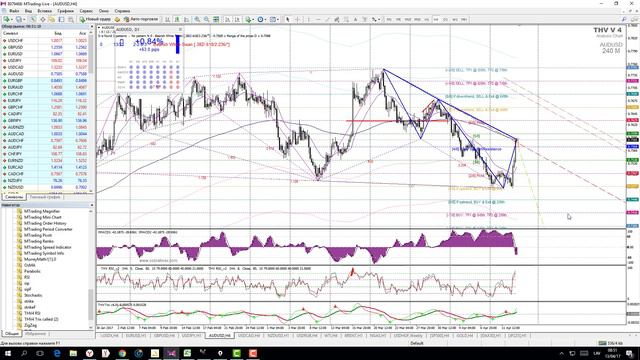The image size is (640, 360).
Task: Open the Графики menu
Action: point(65,11)
